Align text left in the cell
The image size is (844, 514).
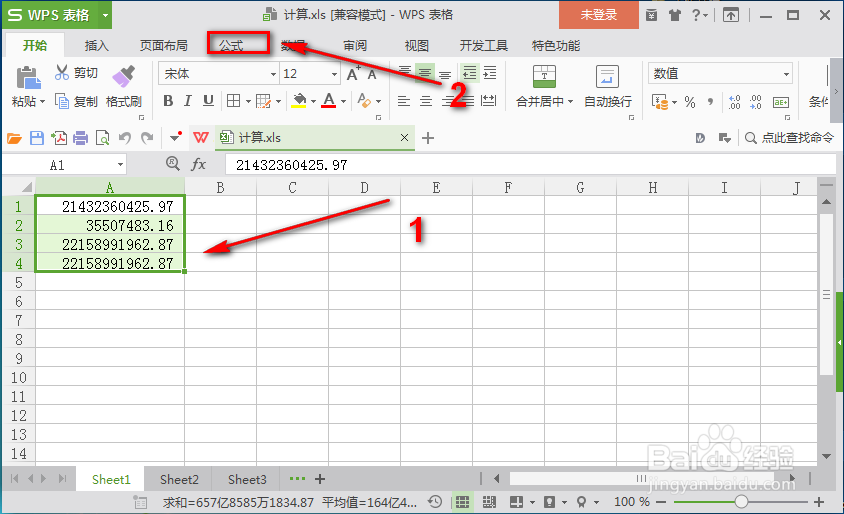[404, 101]
